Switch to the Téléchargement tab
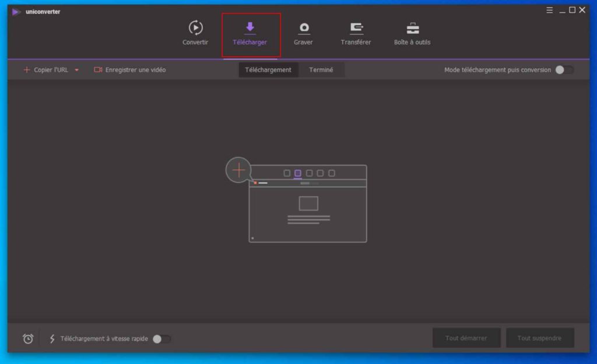 pyautogui.click(x=268, y=70)
